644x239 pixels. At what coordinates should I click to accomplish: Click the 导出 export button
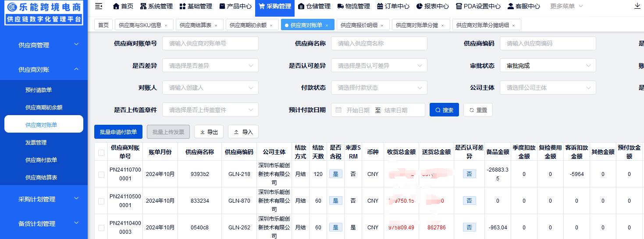click(x=209, y=132)
